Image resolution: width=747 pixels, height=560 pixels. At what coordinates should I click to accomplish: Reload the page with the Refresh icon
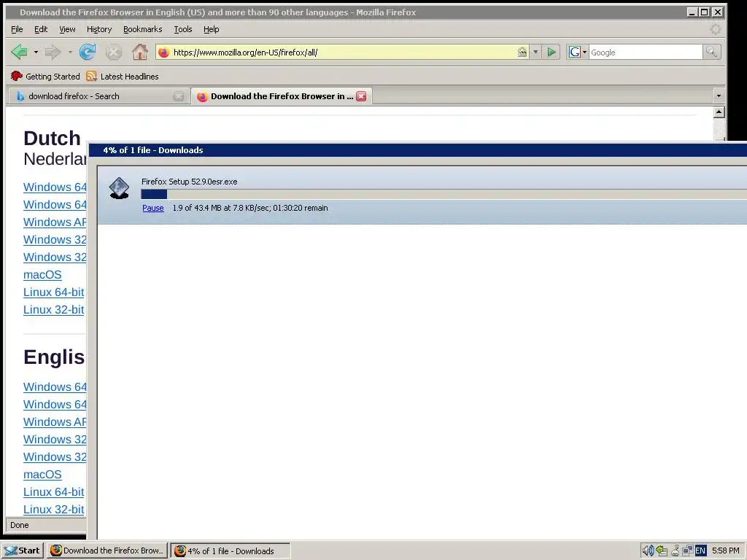click(x=88, y=52)
